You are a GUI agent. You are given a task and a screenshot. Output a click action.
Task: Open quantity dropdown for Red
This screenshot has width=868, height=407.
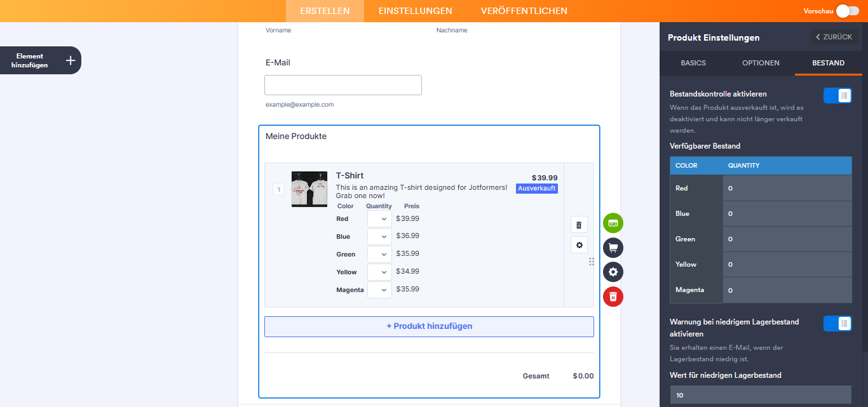click(x=380, y=219)
